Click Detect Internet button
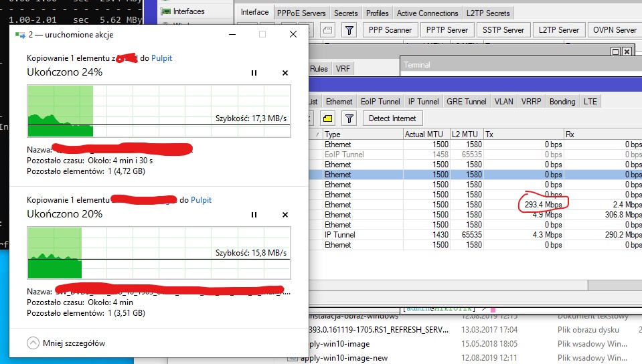This screenshot has width=642, height=364. click(392, 118)
